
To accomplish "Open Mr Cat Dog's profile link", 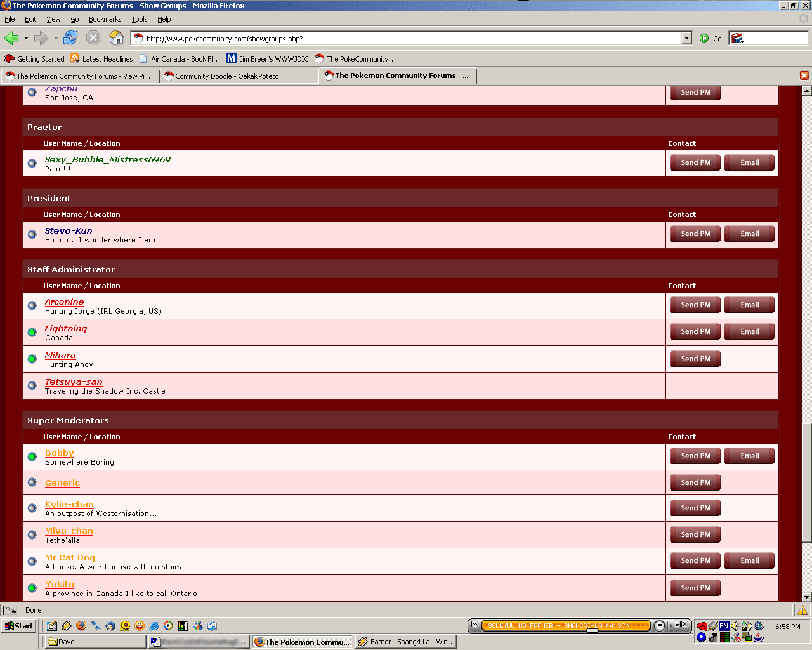I will point(70,557).
